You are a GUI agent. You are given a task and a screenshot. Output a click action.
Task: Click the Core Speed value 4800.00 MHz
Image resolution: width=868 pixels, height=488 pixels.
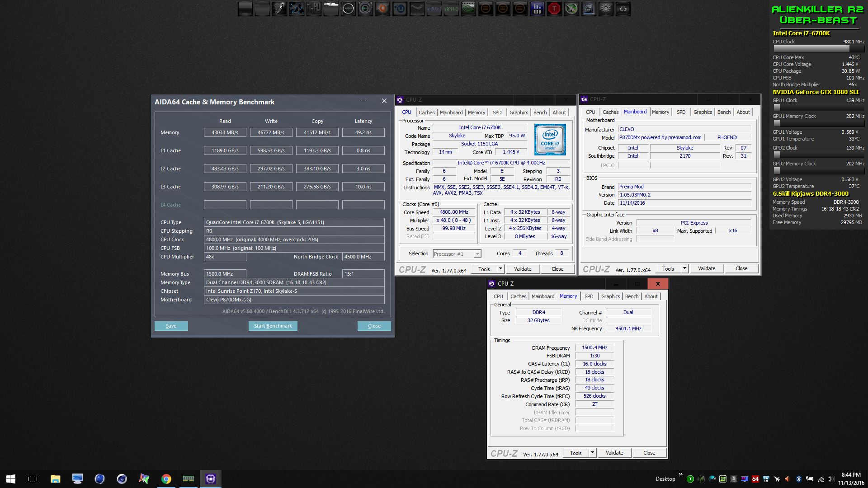pos(454,212)
